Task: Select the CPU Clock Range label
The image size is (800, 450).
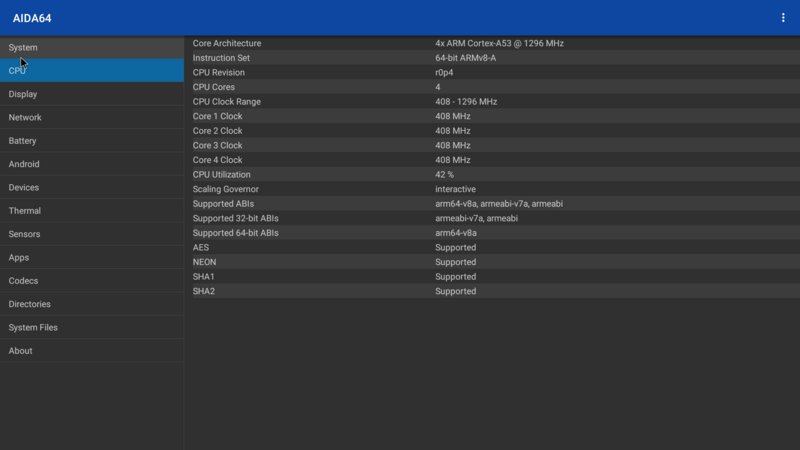Action: [227, 102]
